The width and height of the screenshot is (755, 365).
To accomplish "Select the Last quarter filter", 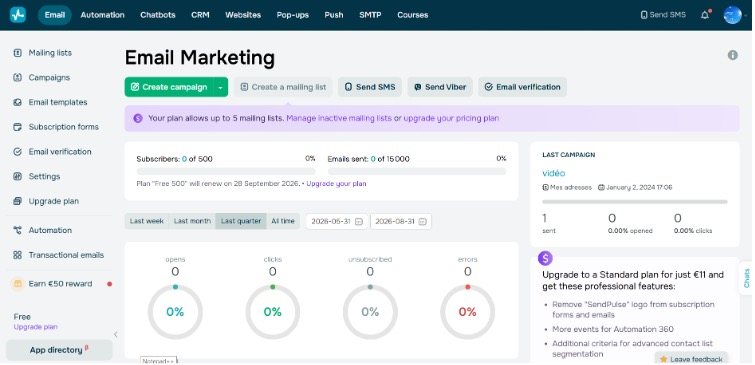I will 241,221.
